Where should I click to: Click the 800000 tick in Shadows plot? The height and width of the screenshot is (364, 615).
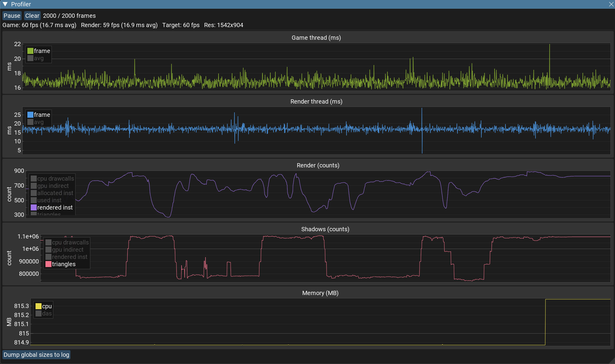pos(29,274)
